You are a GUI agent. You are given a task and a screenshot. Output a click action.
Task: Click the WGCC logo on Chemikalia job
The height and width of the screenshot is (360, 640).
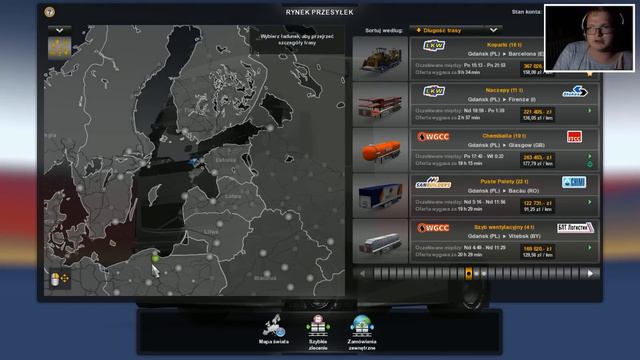click(433, 137)
